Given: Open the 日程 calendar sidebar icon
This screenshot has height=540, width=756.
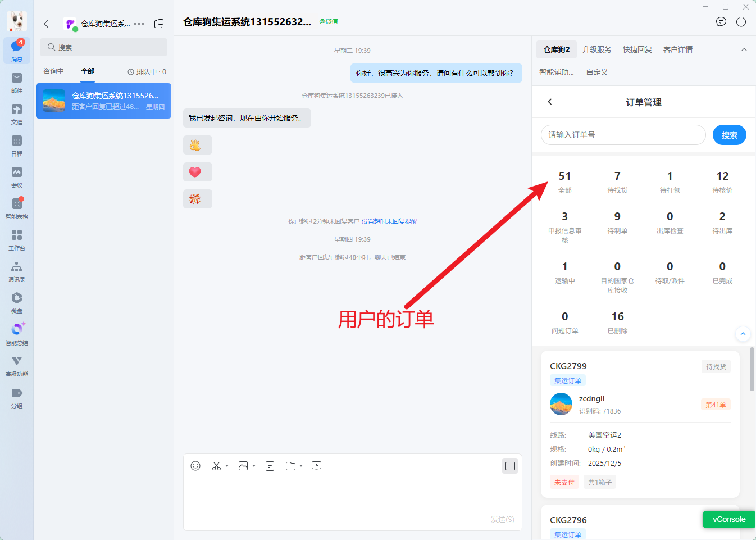Looking at the screenshot, I should coord(17,145).
